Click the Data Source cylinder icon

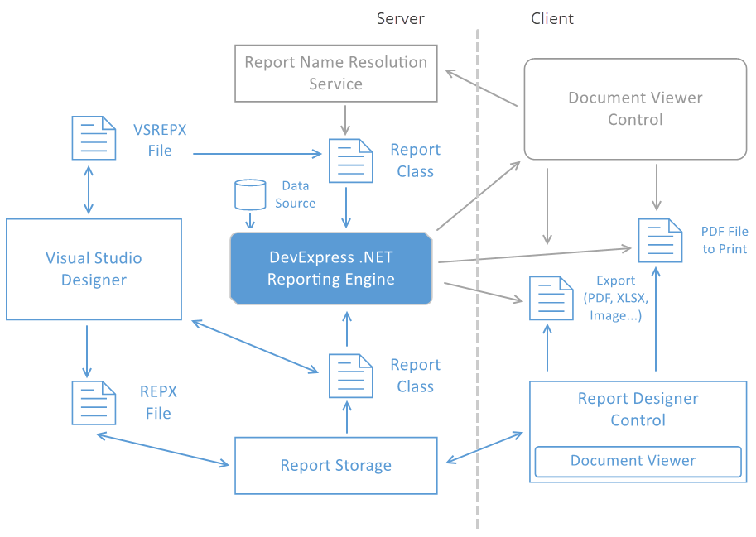coord(250,194)
